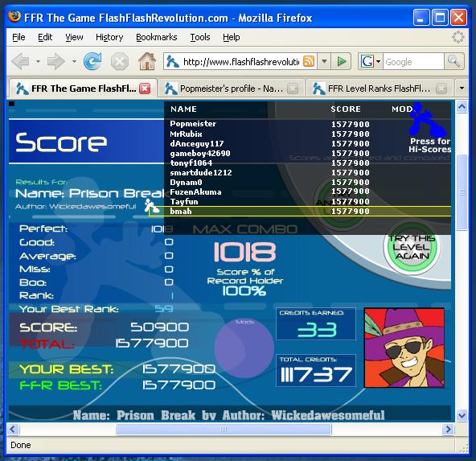Click Try This Level Again button

tap(412, 247)
